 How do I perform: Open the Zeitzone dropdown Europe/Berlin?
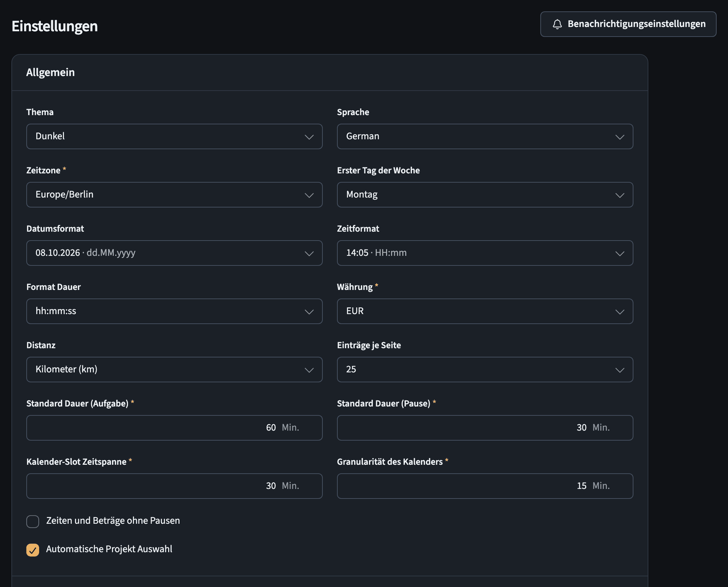click(x=174, y=195)
